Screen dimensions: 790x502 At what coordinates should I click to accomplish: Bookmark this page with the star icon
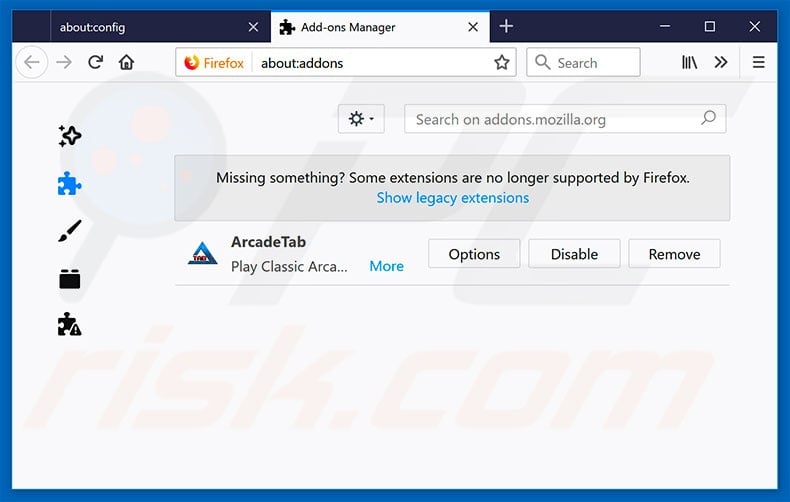501,62
